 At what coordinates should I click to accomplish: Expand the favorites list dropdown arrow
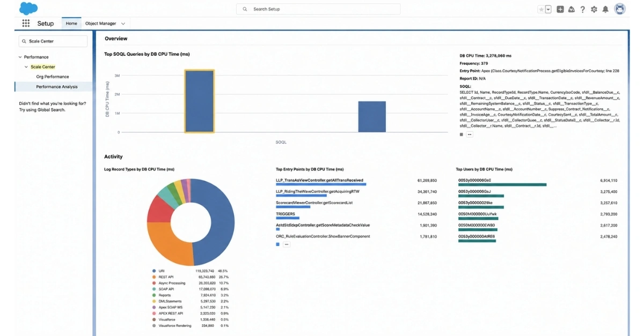pos(548,9)
